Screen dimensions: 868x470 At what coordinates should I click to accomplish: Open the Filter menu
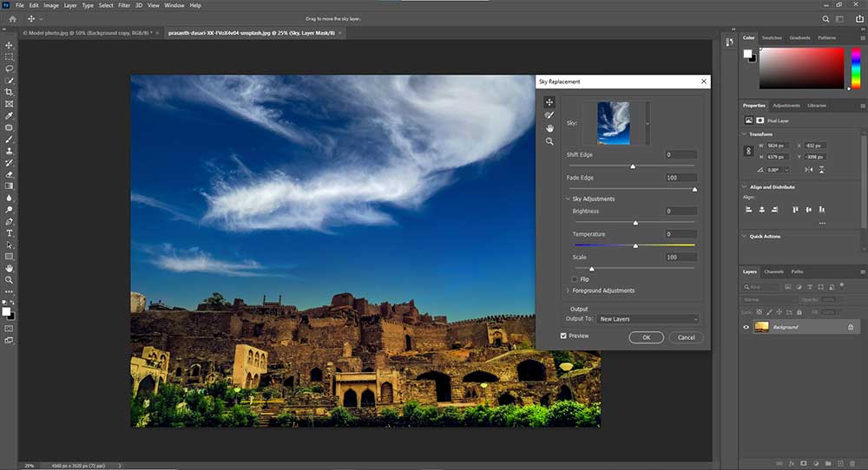click(124, 5)
